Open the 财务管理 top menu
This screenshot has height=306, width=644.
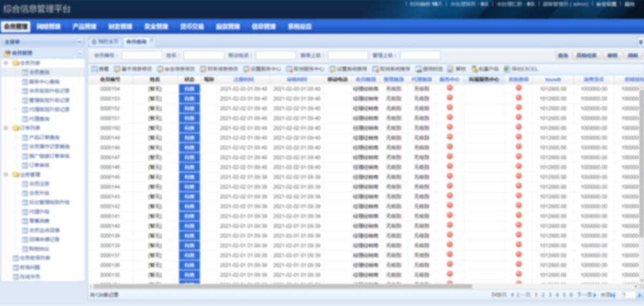[x=120, y=26]
